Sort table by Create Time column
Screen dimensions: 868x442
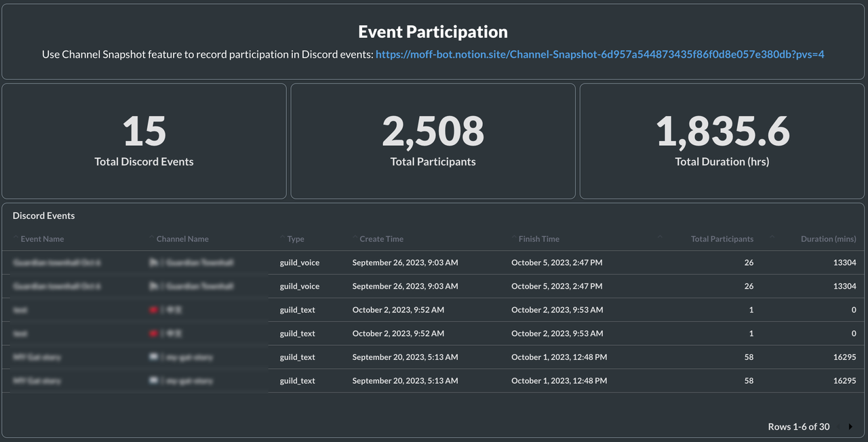[380, 239]
